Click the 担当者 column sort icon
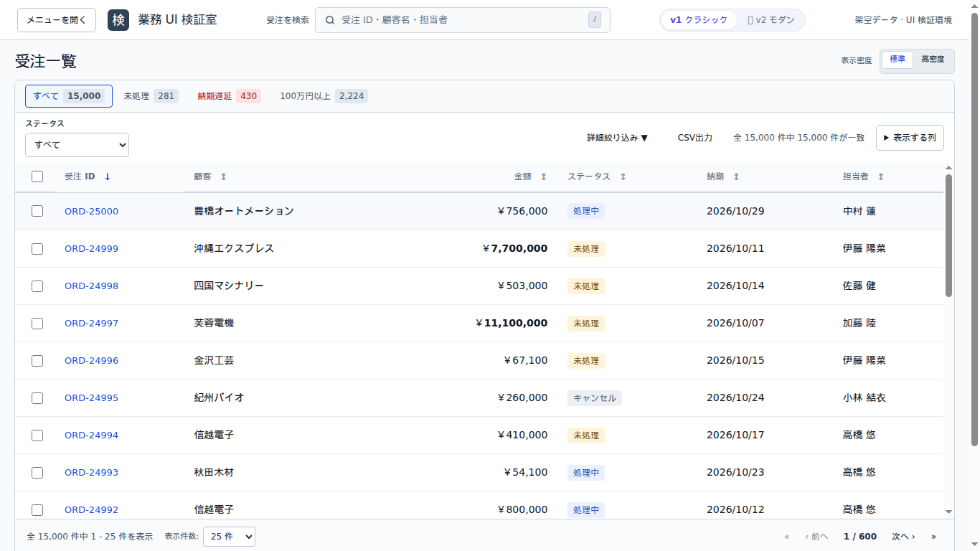The width and height of the screenshot is (980, 551). [x=881, y=176]
